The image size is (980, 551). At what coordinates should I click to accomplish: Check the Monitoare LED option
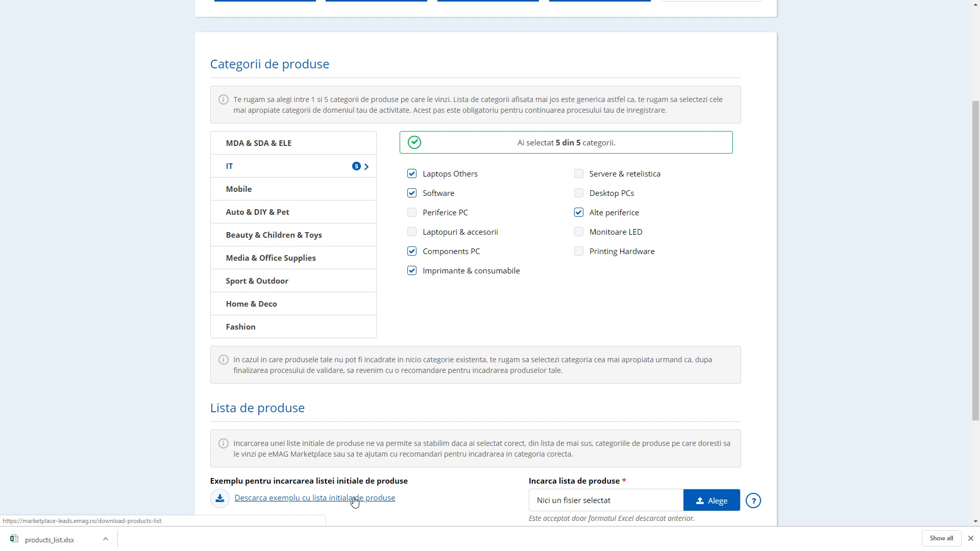[579, 232]
